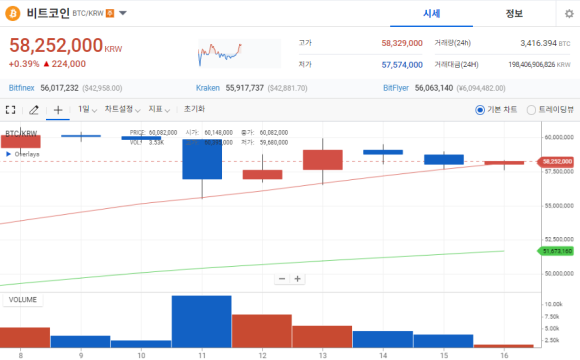The width and height of the screenshot is (580, 360).
Task: Select the pencil drawing tool
Action: 34,110
